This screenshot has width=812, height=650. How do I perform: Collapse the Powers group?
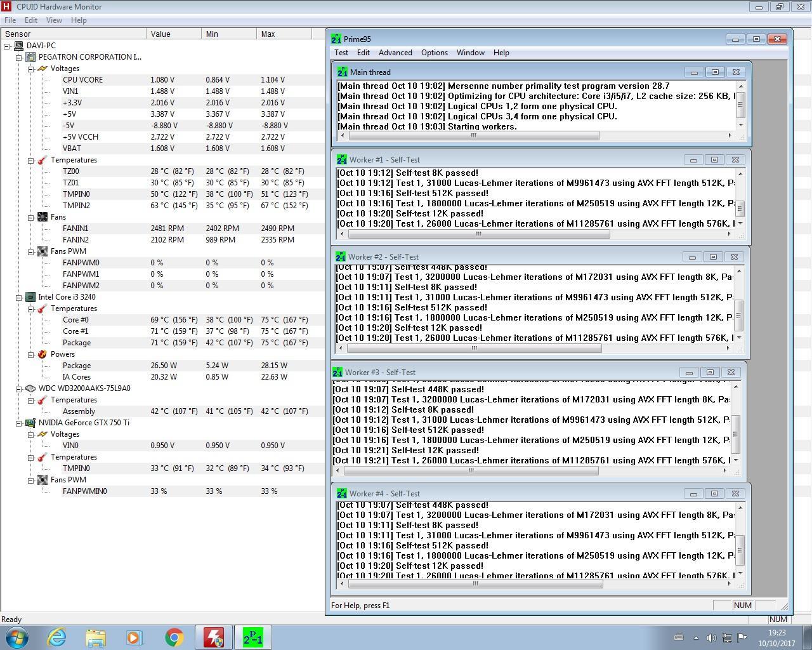[x=30, y=354]
